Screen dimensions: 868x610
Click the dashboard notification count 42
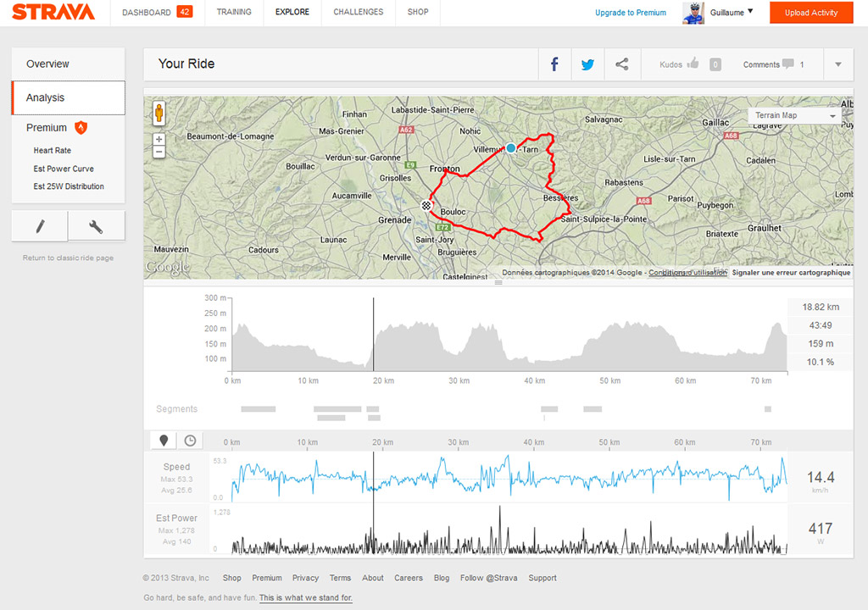click(184, 12)
